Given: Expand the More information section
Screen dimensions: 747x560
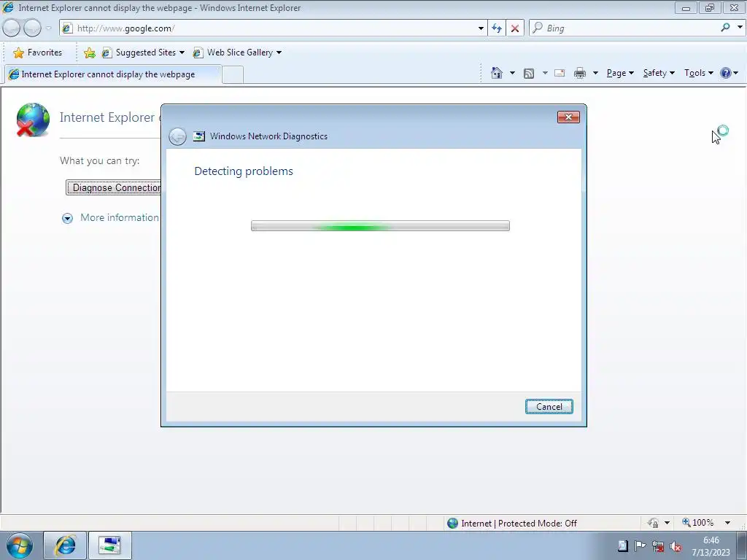Looking at the screenshot, I should pos(112,217).
